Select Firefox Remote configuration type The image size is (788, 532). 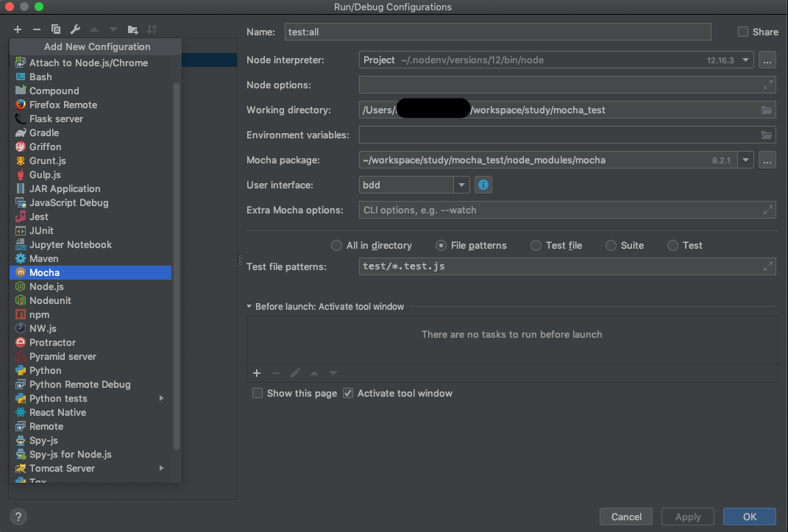pyautogui.click(x=90, y=105)
